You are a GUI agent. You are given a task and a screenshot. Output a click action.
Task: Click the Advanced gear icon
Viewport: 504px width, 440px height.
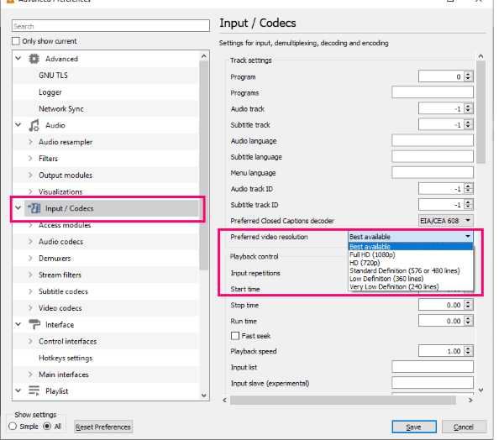coord(34,59)
